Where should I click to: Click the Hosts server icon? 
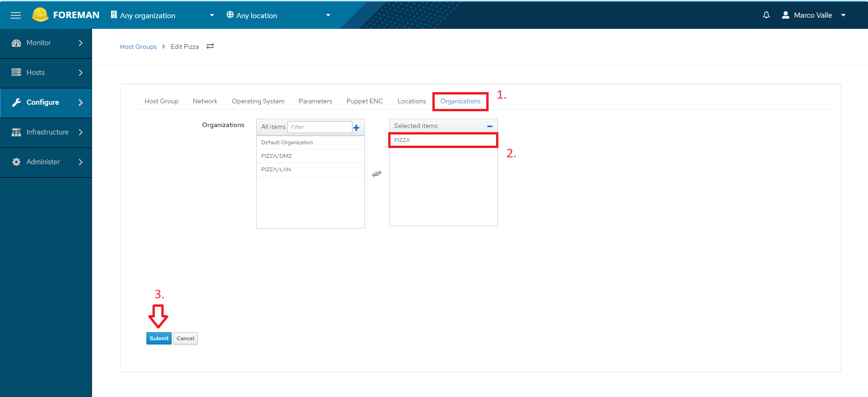pyautogui.click(x=16, y=73)
